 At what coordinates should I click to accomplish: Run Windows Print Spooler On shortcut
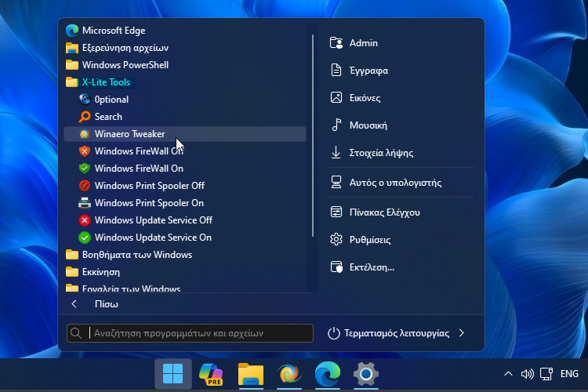tap(185, 203)
